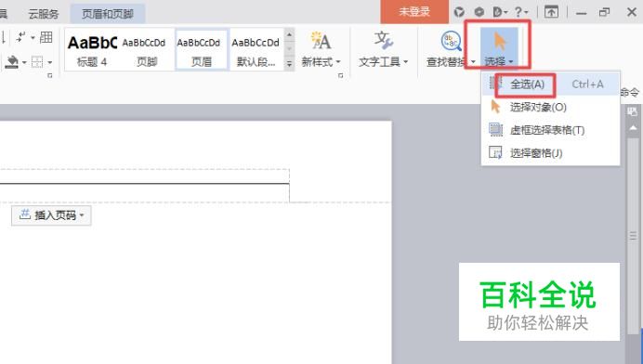Click the round skin icon beside 未登录
The width and height of the screenshot is (643, 364).
click(459, 12)
